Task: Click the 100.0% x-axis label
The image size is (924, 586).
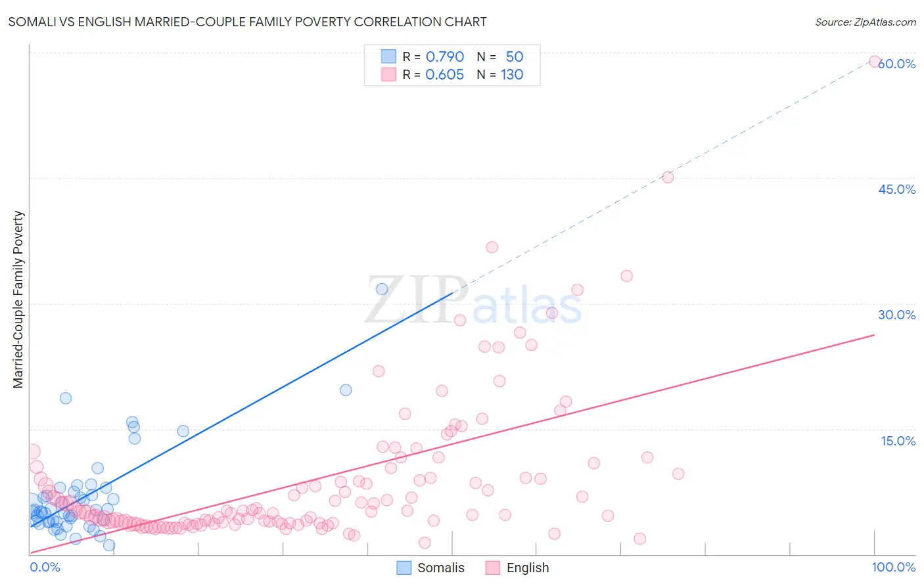Action: click(893, 567)
